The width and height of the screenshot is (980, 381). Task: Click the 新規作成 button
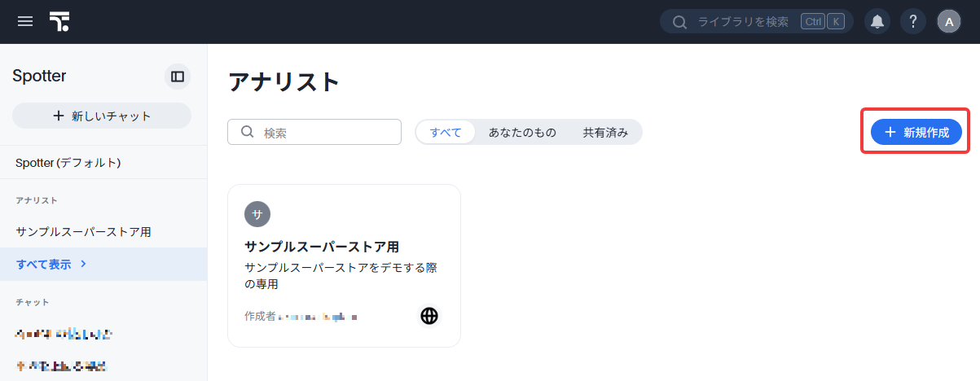pos(916,132)
